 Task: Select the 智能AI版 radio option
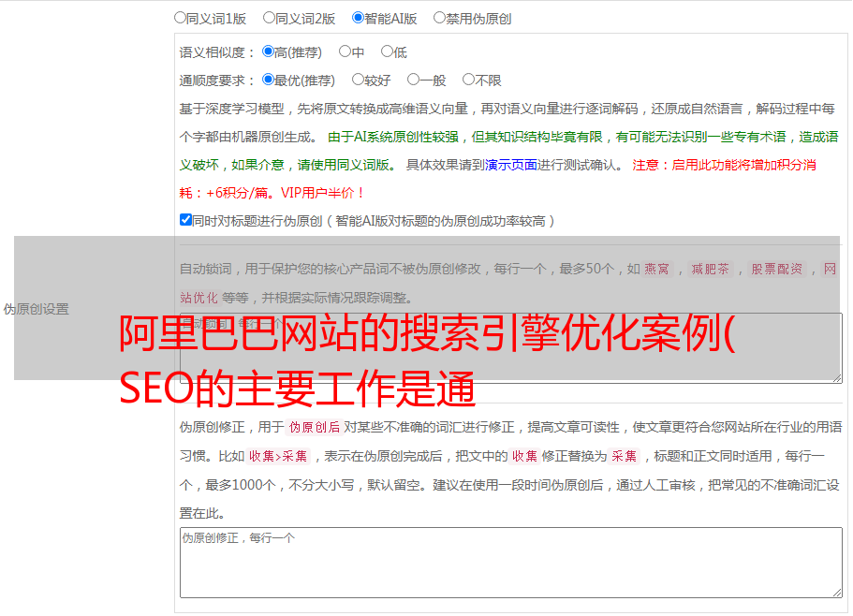[x=358, y=18]
